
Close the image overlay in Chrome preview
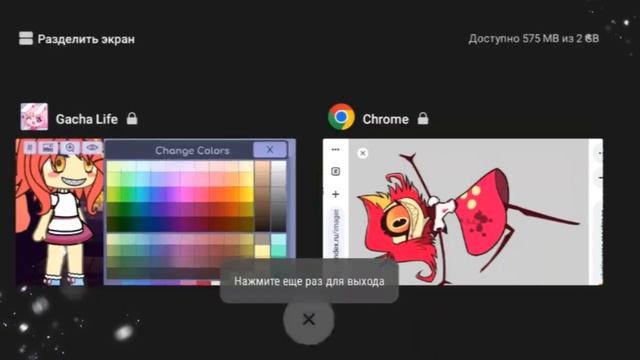[362, 153]
